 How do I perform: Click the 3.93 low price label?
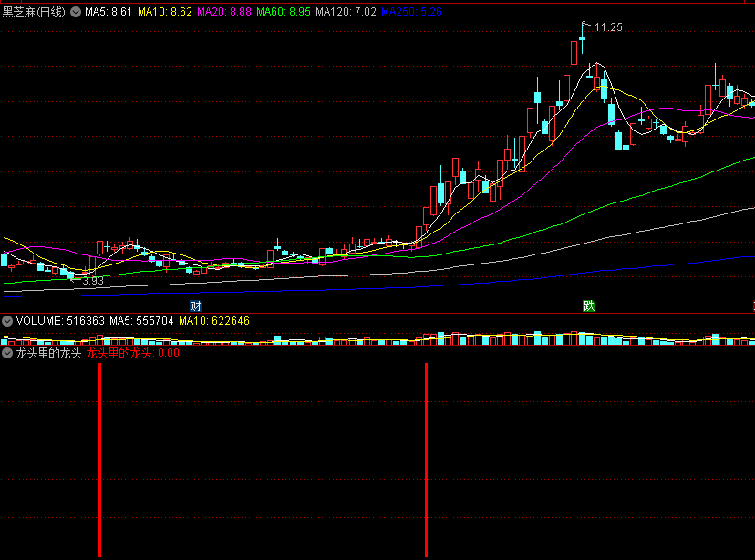tap(93, 281)
